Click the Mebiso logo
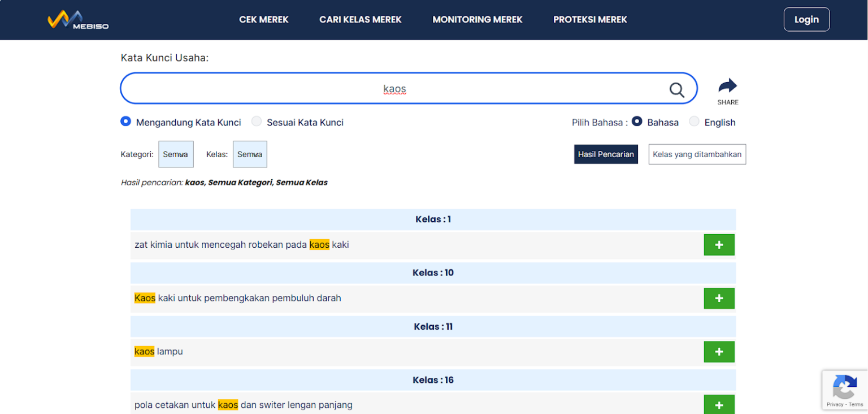The image size is (868, 414). tap(78, 20)
